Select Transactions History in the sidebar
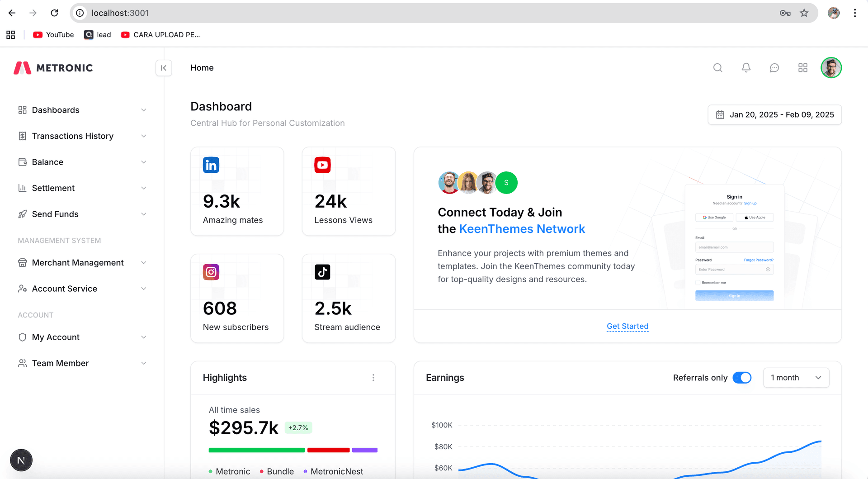Viewport: 868px width, 479px height. coord(73,136)
